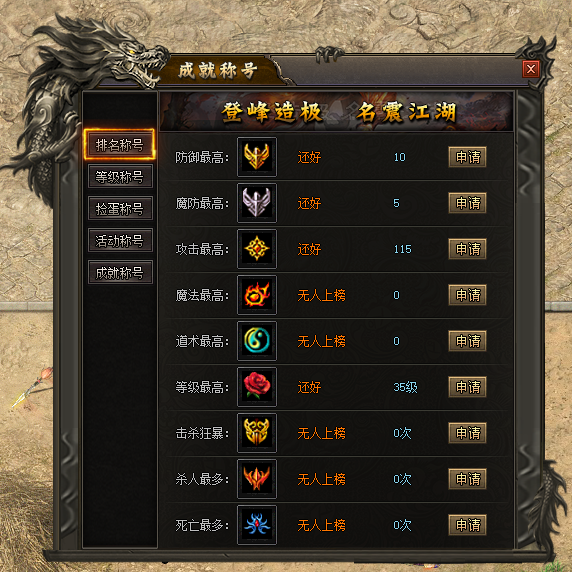The width and height of the screenshot is (572, 572).
Task: Click 申请 for 魔法最高 row
Action: (x=467, y=295)
